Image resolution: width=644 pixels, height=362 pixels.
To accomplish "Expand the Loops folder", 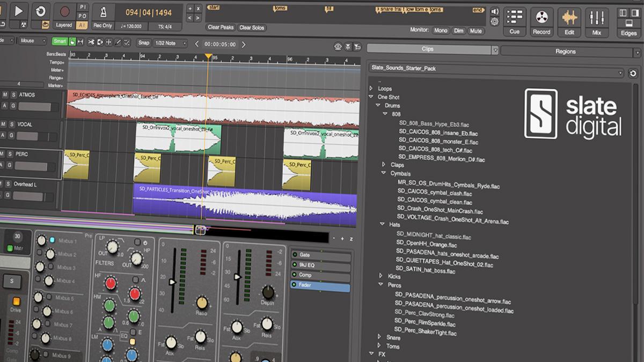I will click(371, 88).
